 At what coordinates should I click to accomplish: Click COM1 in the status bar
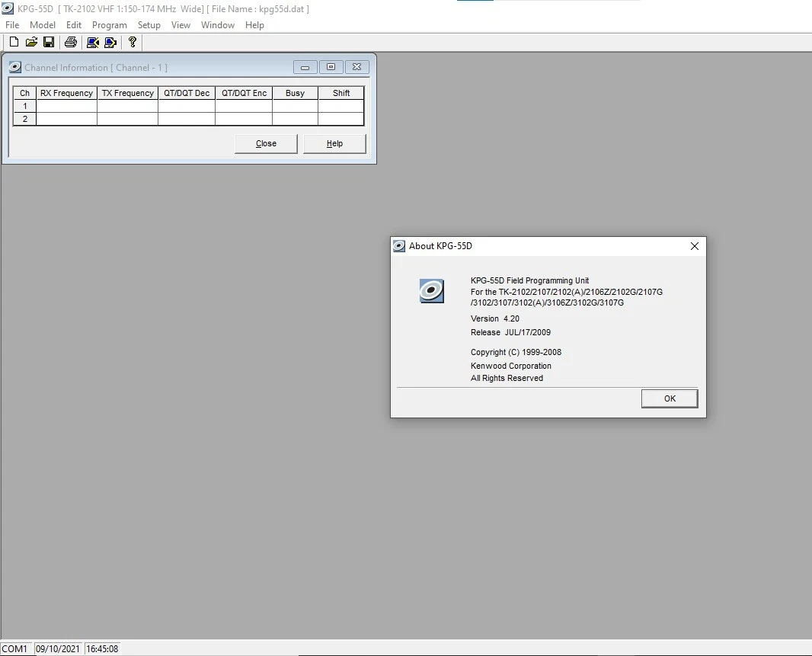point(14,648)
